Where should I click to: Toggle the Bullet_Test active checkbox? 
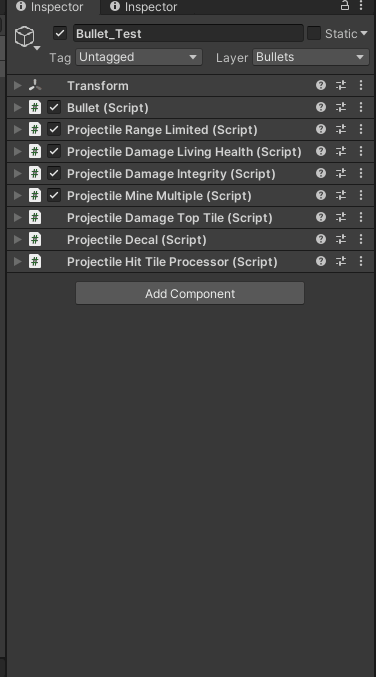point(60,33)
